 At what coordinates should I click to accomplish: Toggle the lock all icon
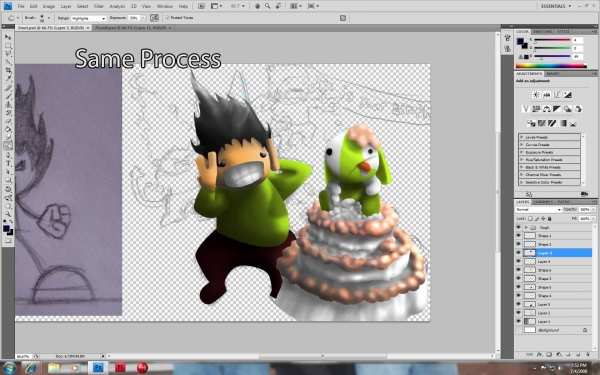549,218
